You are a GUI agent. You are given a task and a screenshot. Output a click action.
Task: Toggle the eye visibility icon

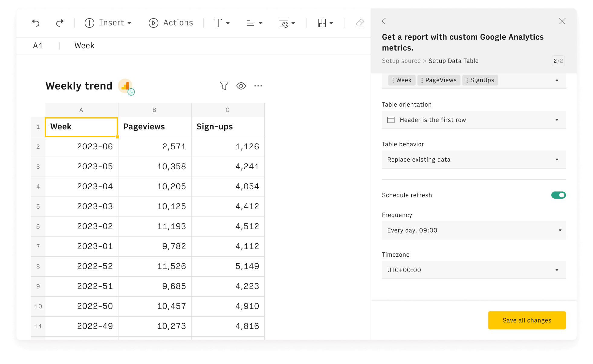[241, 86]
